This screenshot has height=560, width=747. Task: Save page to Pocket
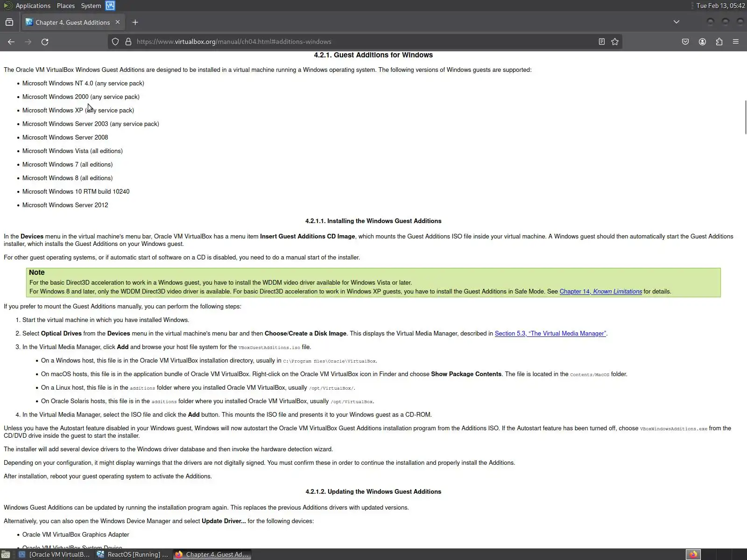pos(685,42)
